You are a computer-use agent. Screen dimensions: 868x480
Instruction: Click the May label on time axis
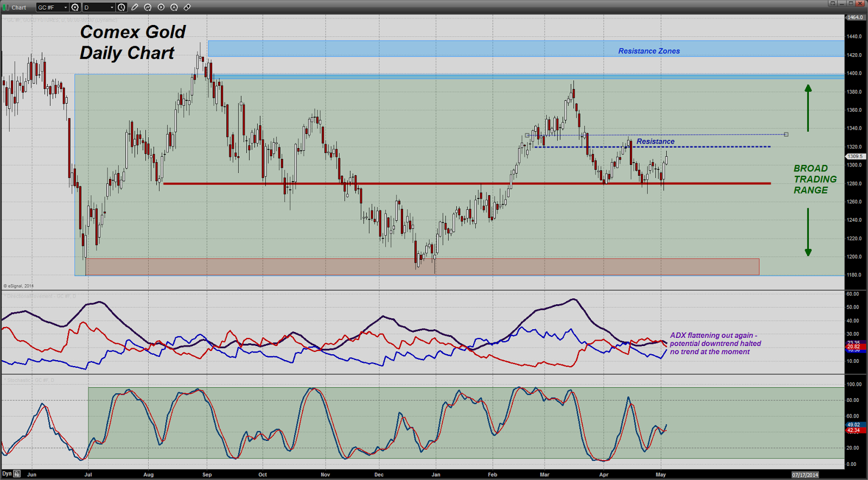(x=660, y=475)
